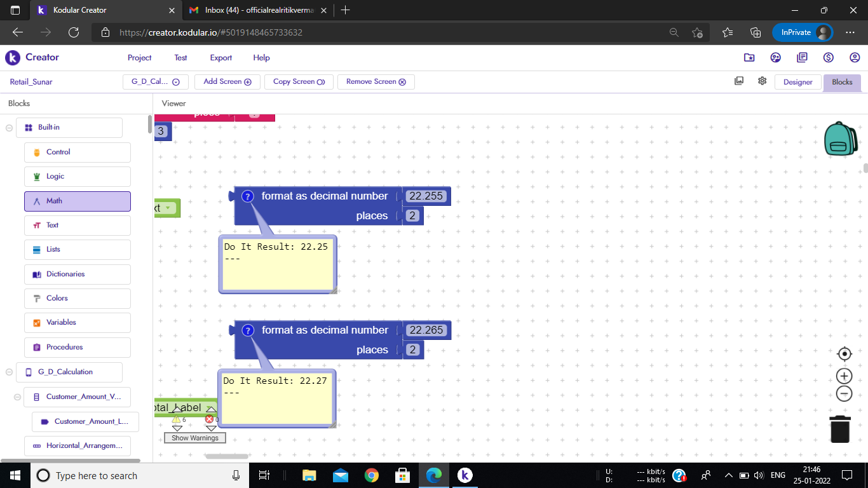The image size is (868, 488).
Task: Open the Edge settings and more menu
Action: point(850,32)
